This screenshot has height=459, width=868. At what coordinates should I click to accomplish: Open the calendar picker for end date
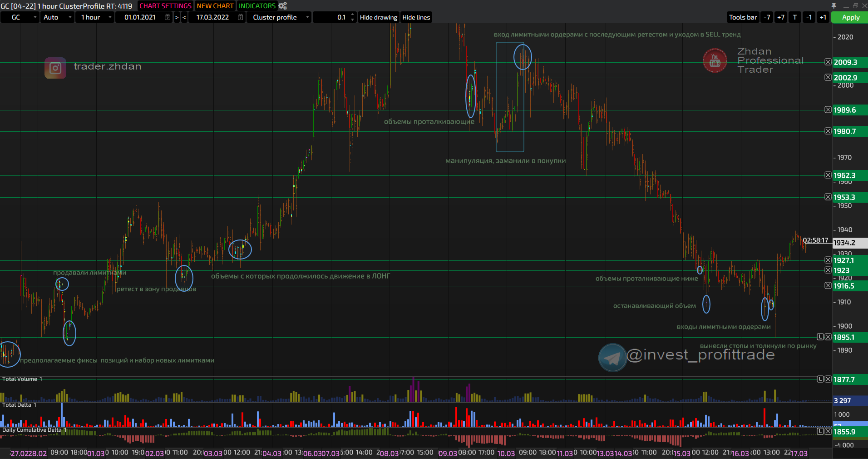(x=241, y=17)
